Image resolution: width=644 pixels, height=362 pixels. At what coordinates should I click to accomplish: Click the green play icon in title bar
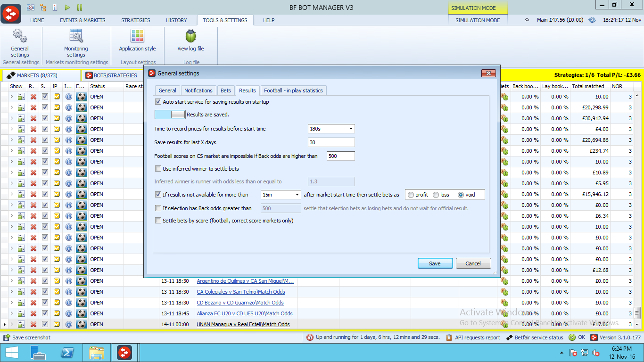pyautogui.click(x=67, y=7)
